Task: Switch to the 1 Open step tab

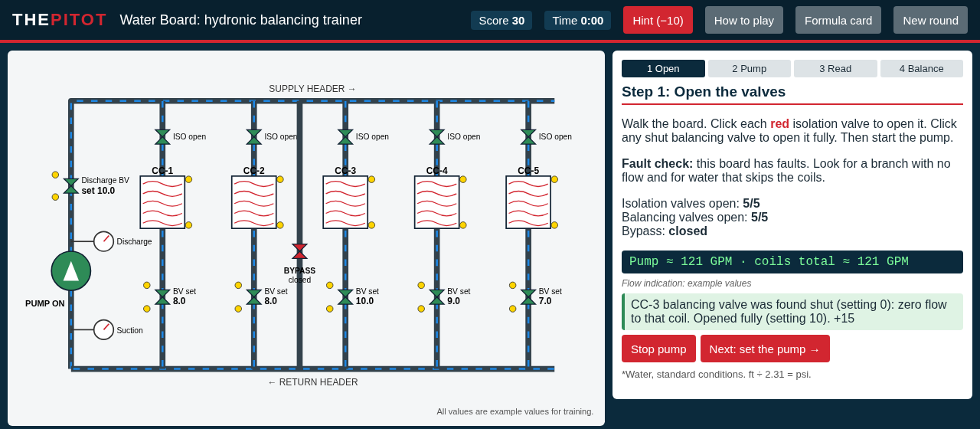Action: 663,68
